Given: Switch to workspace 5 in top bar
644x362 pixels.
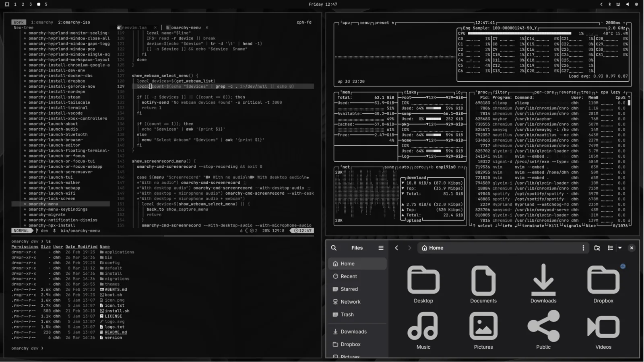Looking at the screenshot, I should pyautogui.click(x=46, y=4).
